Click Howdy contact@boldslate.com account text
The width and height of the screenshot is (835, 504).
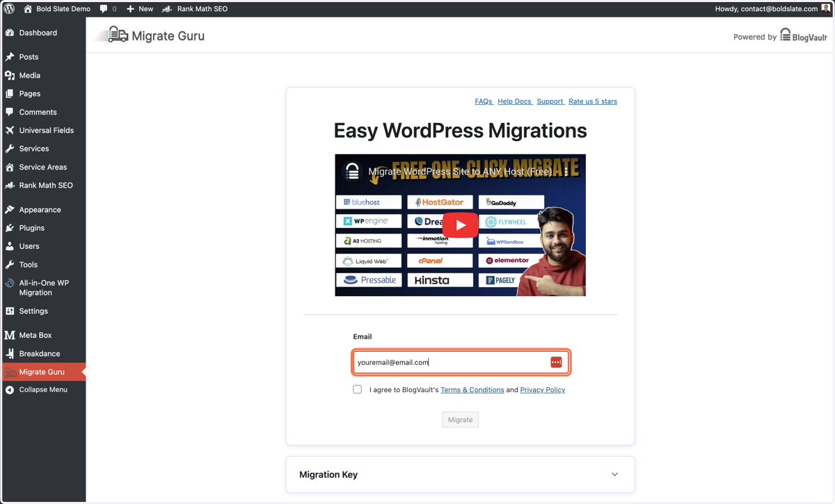(x=766, y=9)
